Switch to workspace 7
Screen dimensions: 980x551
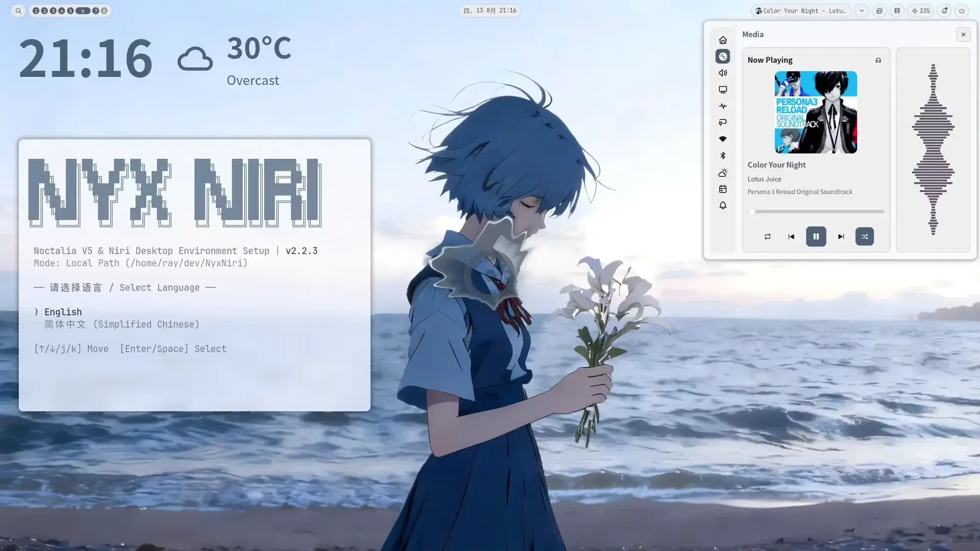coord(95,11)
